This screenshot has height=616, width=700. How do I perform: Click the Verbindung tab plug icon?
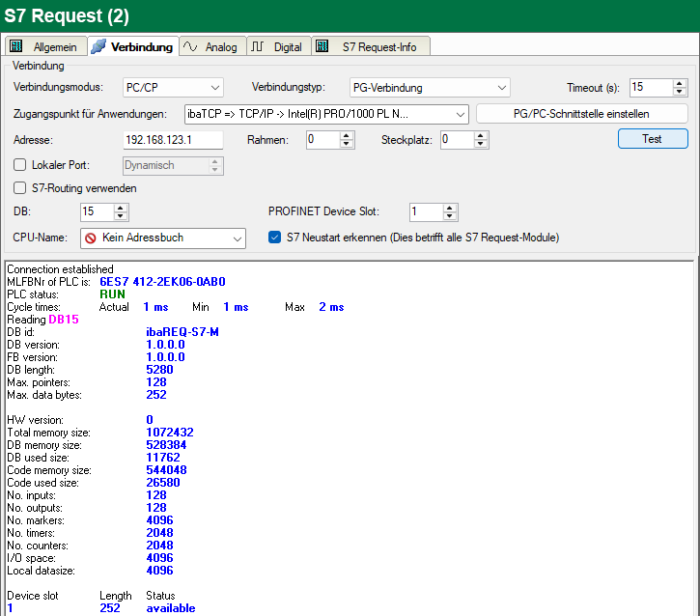click(x=98, y=46)
